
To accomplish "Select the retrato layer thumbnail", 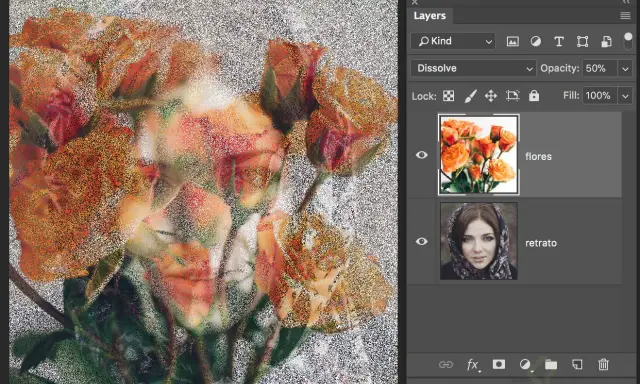I will coord(479,241).
